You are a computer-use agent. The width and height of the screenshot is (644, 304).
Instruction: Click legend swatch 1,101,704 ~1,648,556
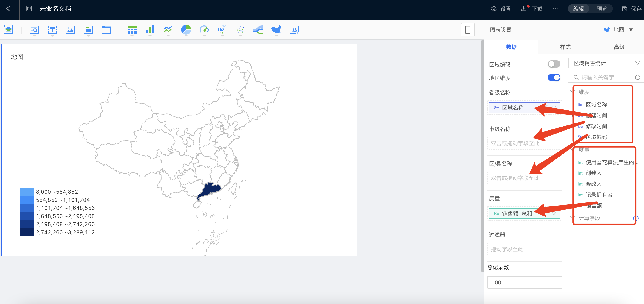27,208
